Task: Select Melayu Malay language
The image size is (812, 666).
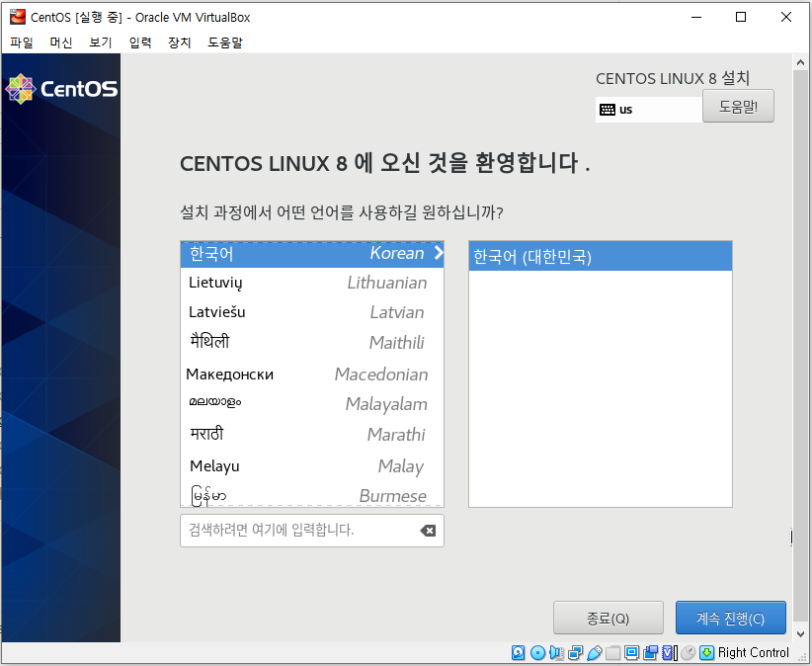Action: pyautogui.click(x=312, y=465)
